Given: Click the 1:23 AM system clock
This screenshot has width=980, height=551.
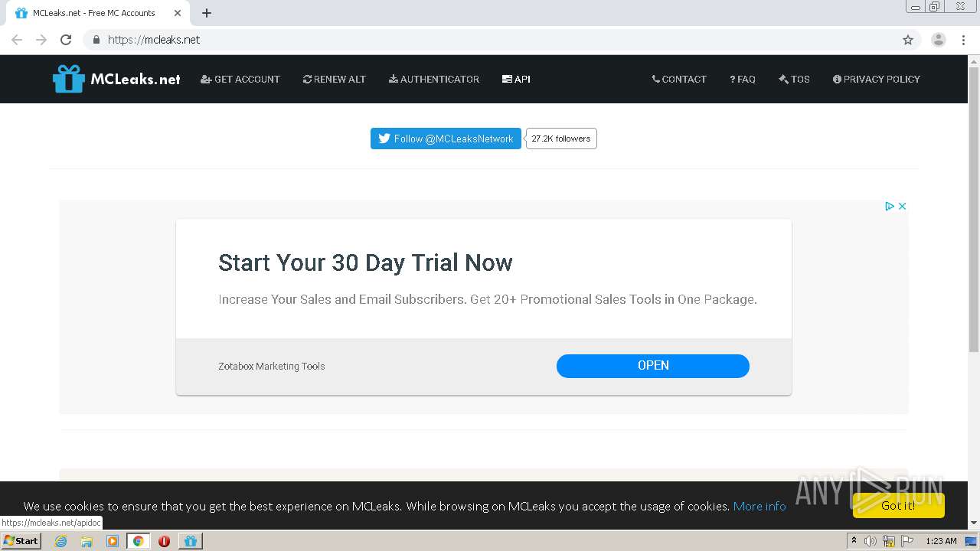Looking at the screenshot, I should click(x=941, y=541).
